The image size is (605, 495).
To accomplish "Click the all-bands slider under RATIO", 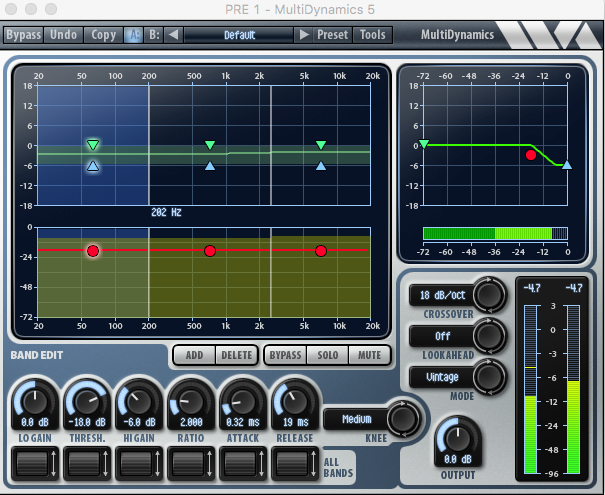I will 191,463.
